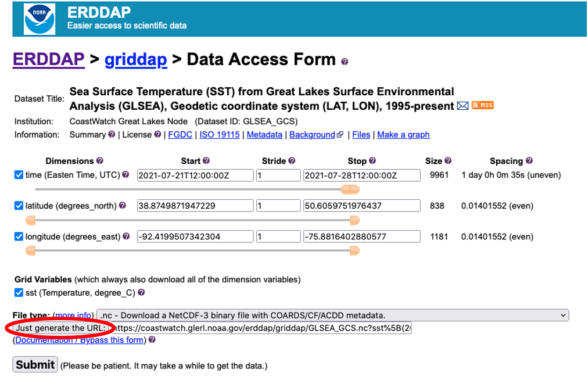Click the help icon beside Summary
The image size is (588, 380).
point(112,135)
